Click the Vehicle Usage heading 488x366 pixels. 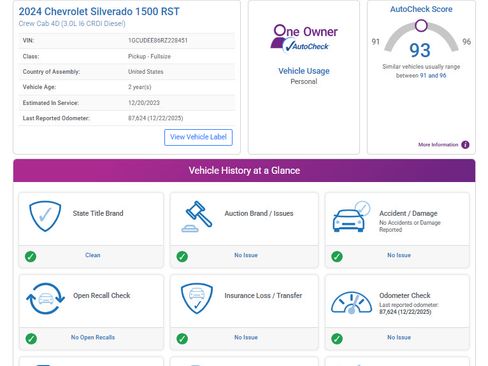(x=304, y=71)
